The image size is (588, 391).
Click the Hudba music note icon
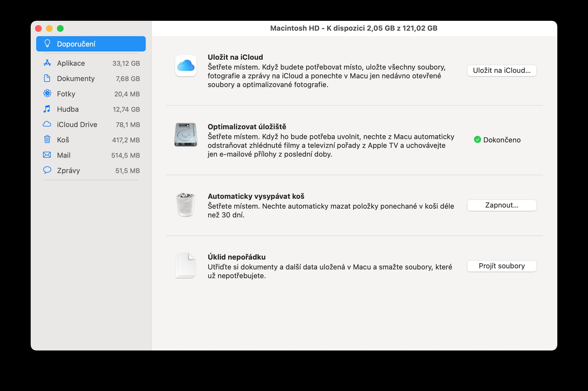click(47, 109)
